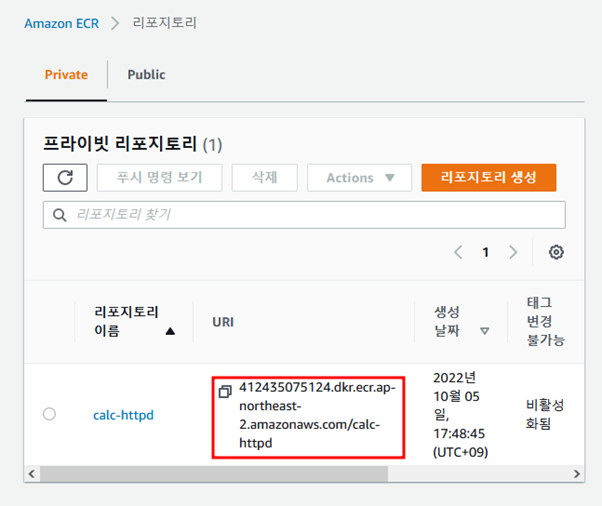Viewport: 602px width, 506px height.
Task: Sort by 생성 날짜 arrow
Action: 485,331
